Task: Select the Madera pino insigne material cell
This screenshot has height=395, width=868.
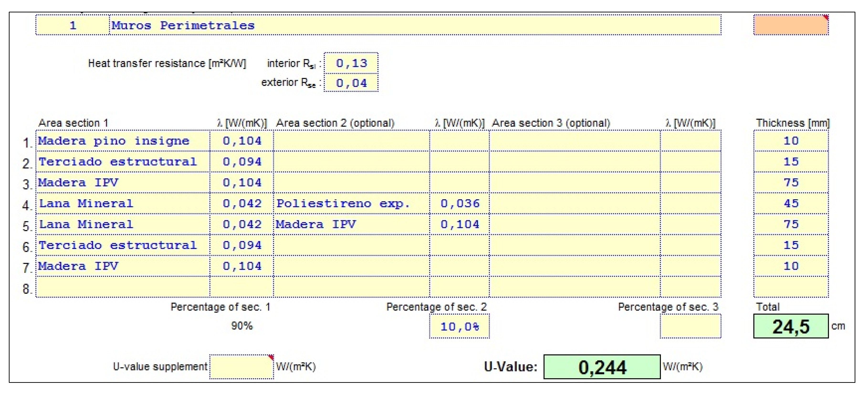Action: 123,141
